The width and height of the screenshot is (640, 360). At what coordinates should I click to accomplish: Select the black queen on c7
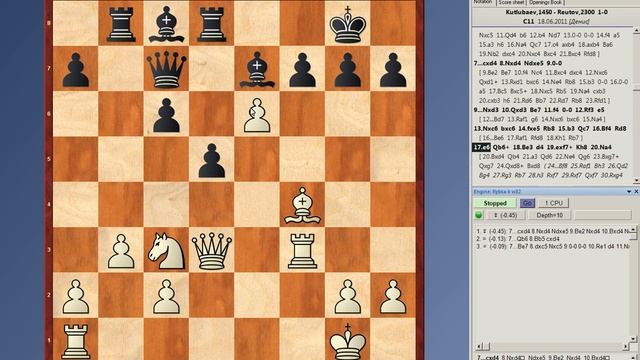pyautogui.click(x=166, y=69)
